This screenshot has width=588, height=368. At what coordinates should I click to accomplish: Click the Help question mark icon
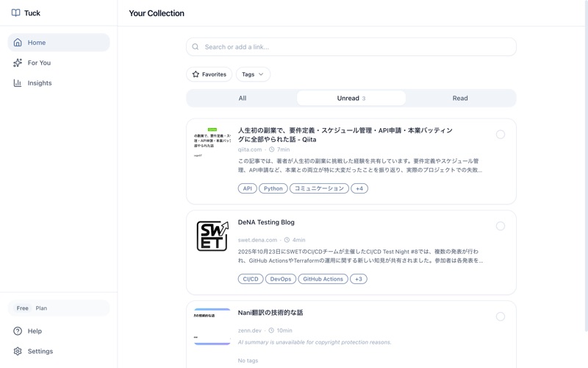pyautogui.click(x=18, y=330)
